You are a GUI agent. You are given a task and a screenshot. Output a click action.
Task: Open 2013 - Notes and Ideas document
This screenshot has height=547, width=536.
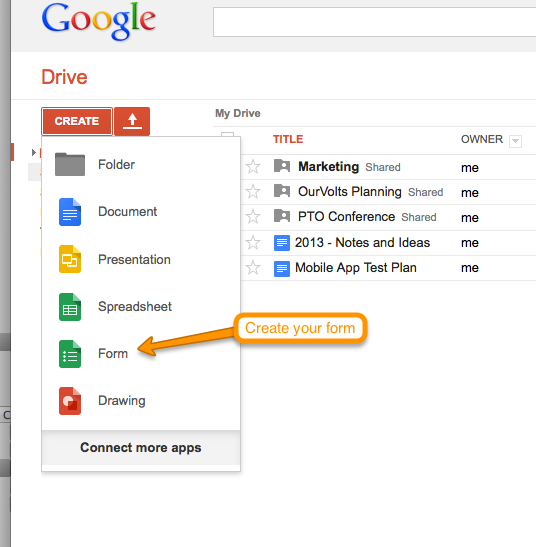click(x=362, y=242)
